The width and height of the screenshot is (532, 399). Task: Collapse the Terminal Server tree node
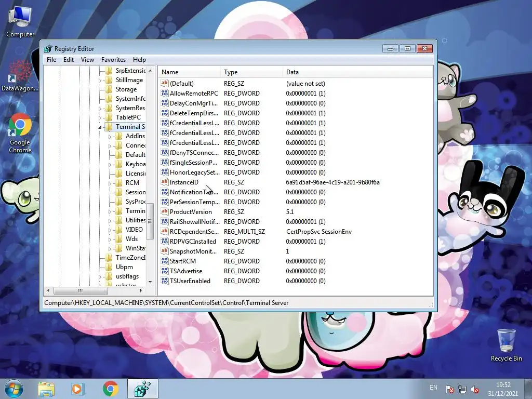(100, 127)
